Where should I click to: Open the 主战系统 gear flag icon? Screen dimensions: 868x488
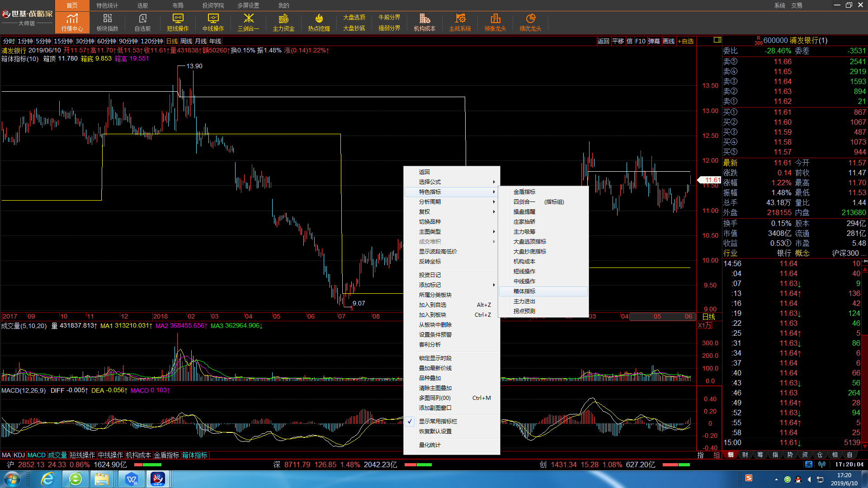[460, 22]
